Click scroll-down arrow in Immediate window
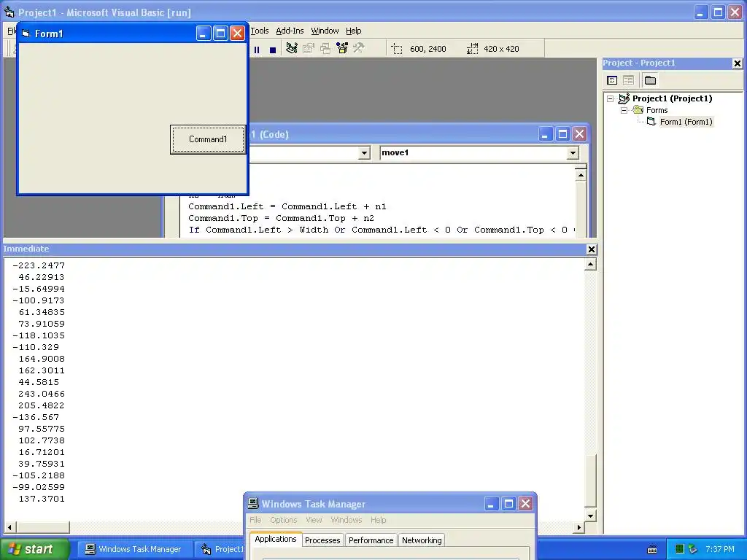 590,516
